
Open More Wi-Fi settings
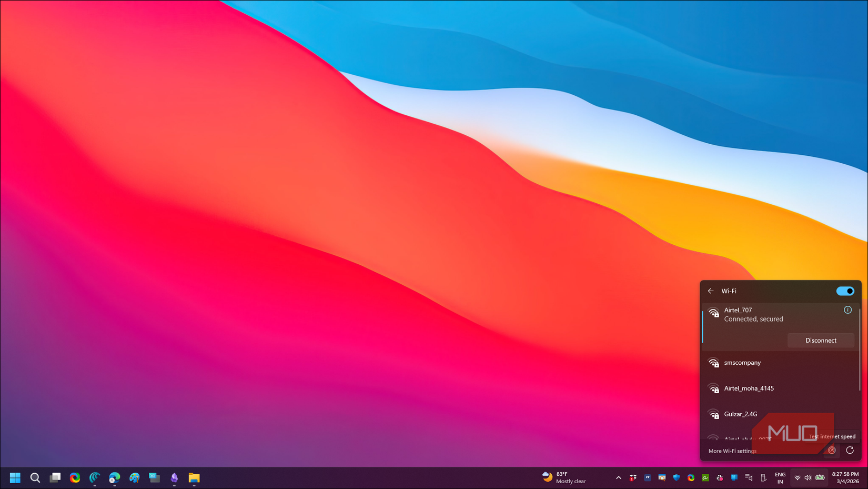pos(732,451)
